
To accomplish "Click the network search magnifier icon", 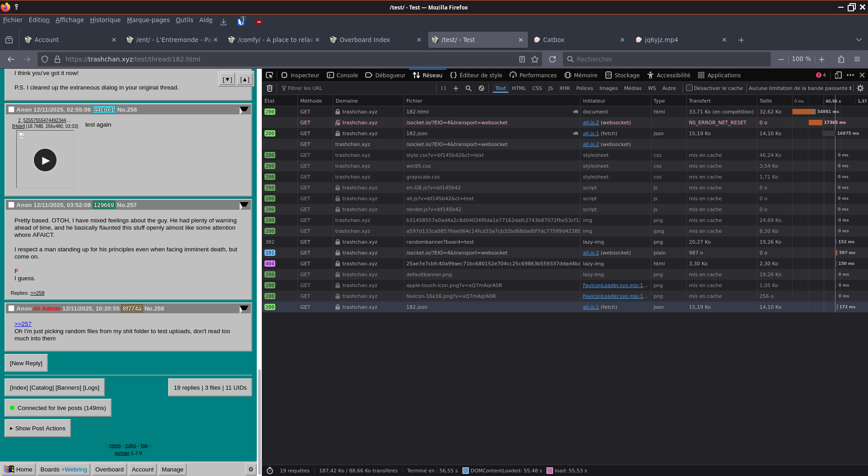I will 468,88.
